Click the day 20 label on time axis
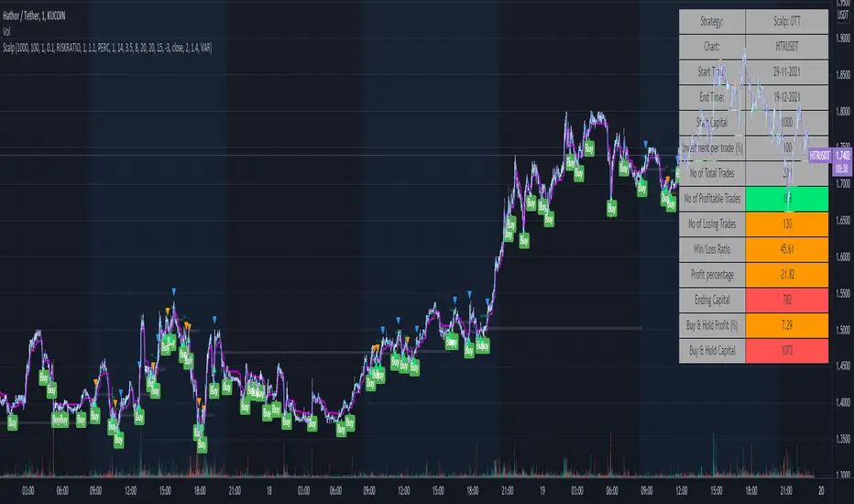Image resolution: width=854 pixels, height=504 pixels. pyautogui.click(x=821, y=491)
